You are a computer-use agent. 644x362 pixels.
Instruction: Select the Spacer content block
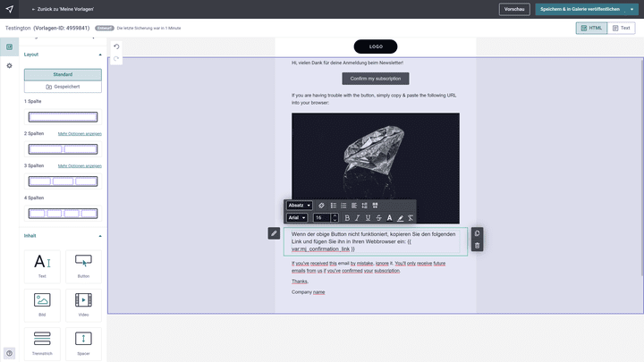tap(83, 343)
